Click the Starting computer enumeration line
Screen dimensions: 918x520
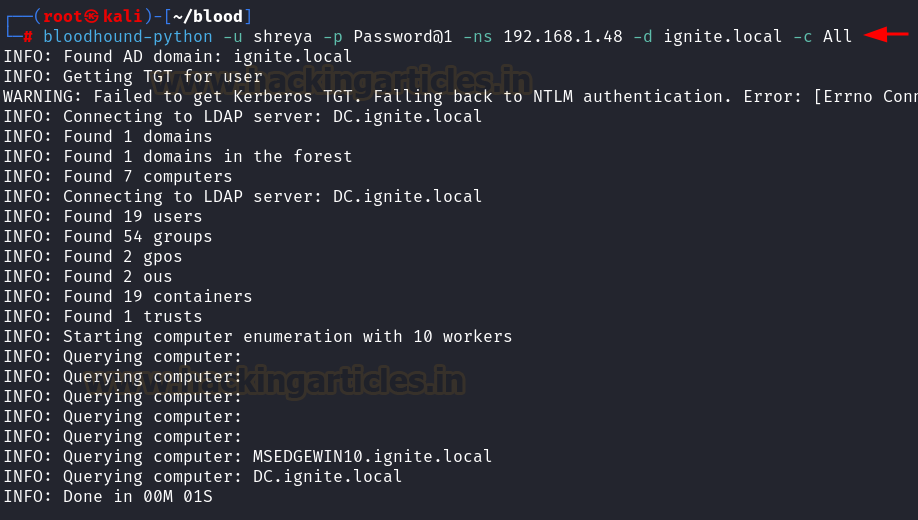tap(258, 336)
